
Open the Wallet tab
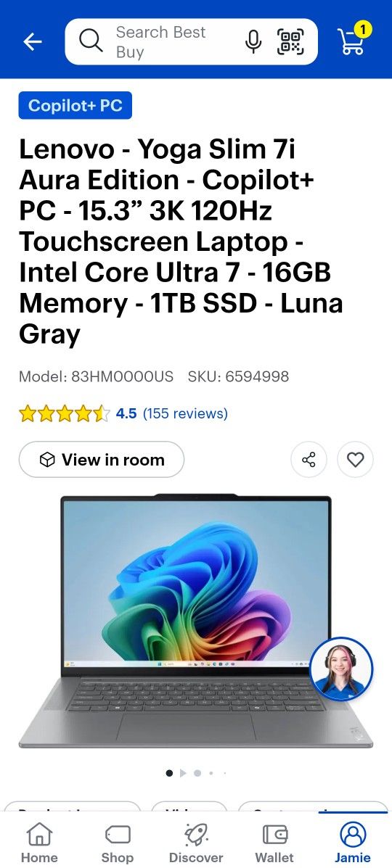274,842
